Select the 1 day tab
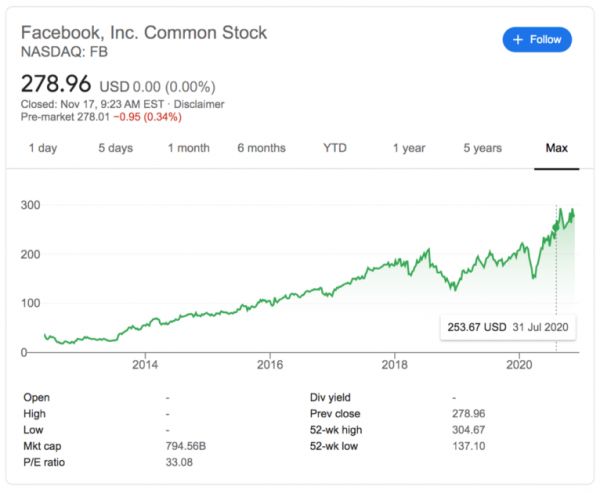Image resolution: width=600 pixels, height=493 pixels. (43, 148)
